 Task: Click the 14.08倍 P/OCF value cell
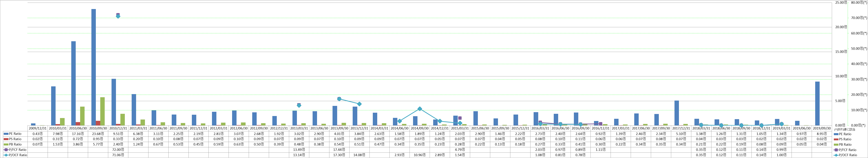pos(359,155)
